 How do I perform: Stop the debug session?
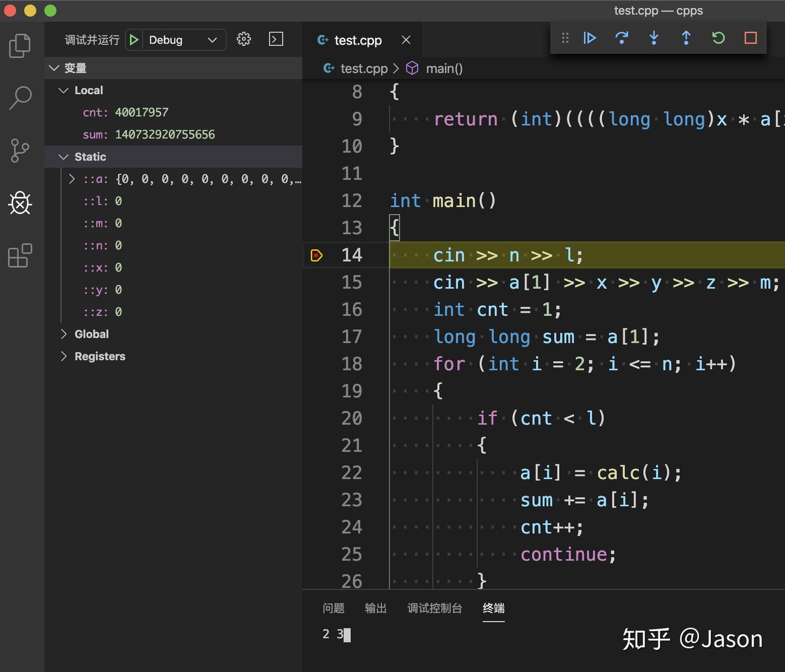[x=751, y=38]
